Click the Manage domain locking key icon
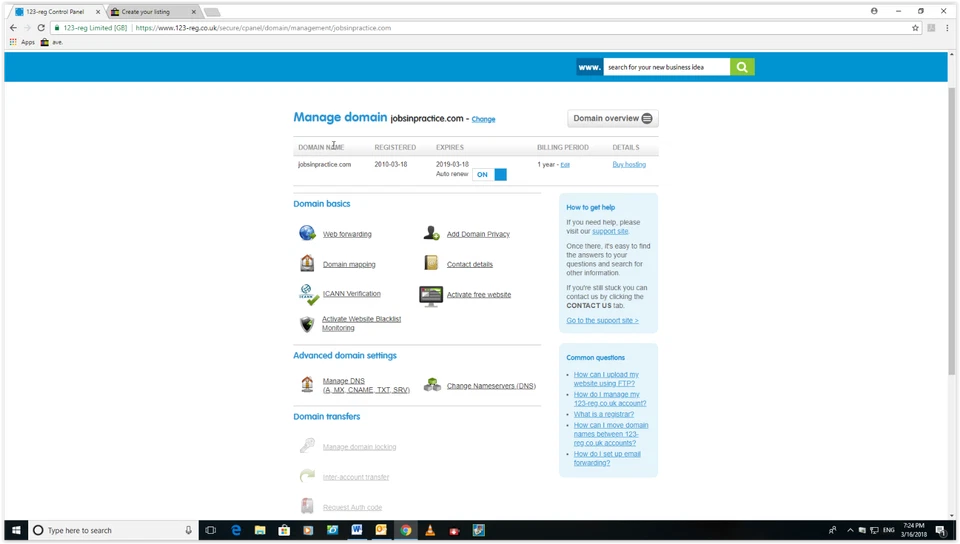Screen dimensions: 960x544 tap(307, 445)
